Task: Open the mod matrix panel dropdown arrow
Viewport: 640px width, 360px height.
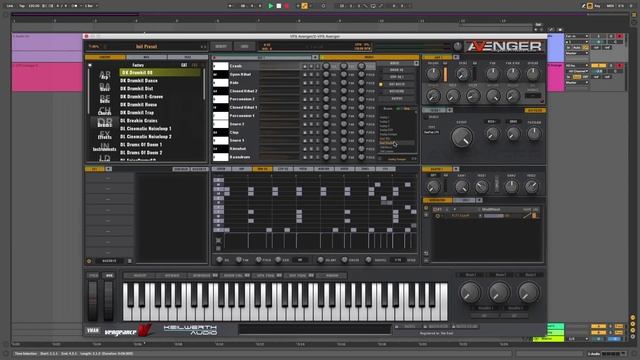Action: [479, 200]
